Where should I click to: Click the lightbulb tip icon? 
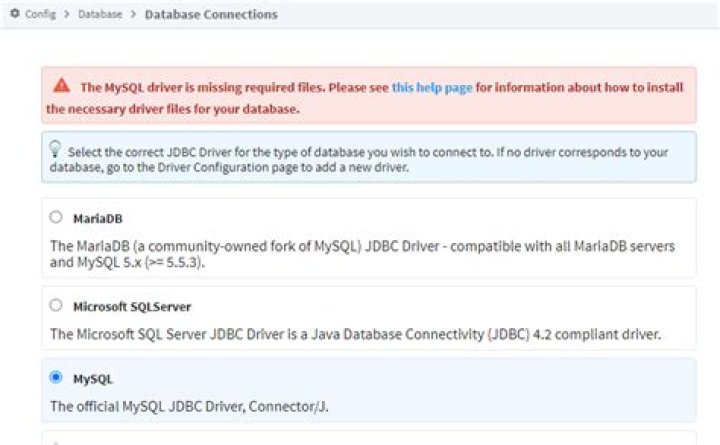point(55,149)
